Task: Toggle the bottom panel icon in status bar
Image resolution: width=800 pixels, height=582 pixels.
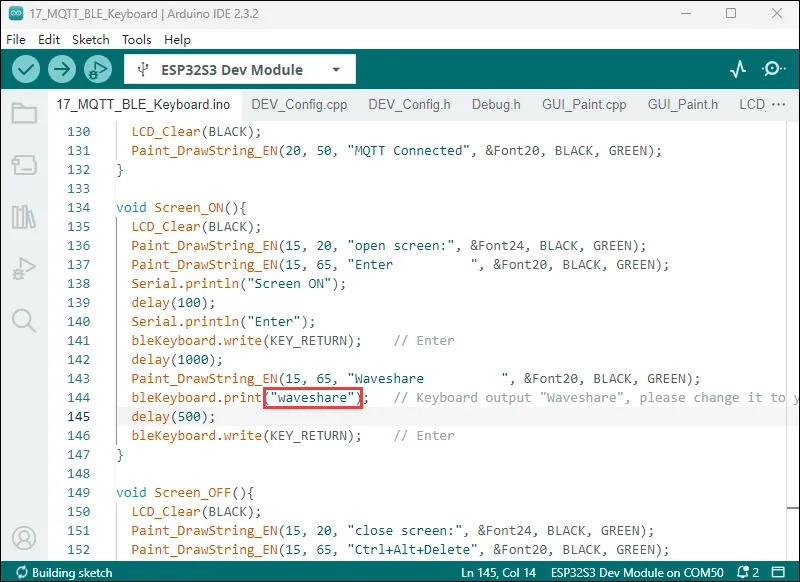Action: [780, 573]
